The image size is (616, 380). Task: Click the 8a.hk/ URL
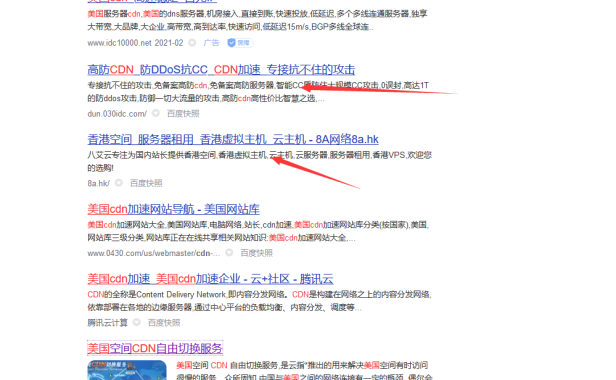click(x=99, y=183)
